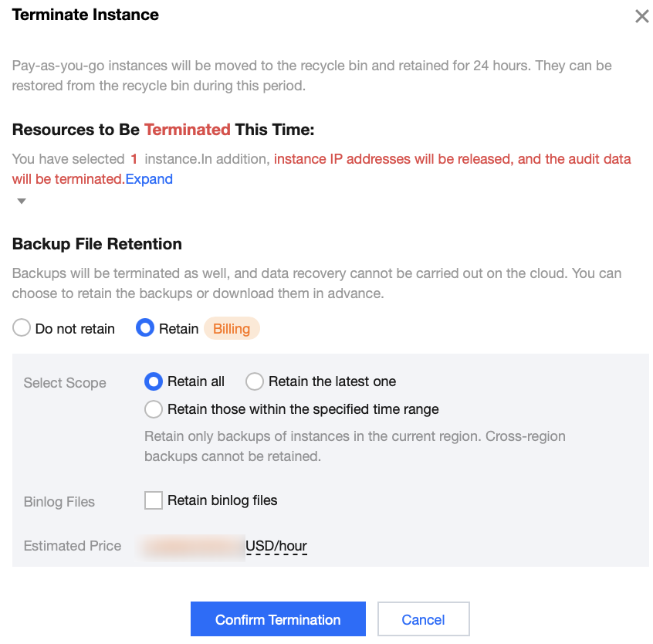Click the "Select Scope" label
653x644 pixels.
[65, 383]
